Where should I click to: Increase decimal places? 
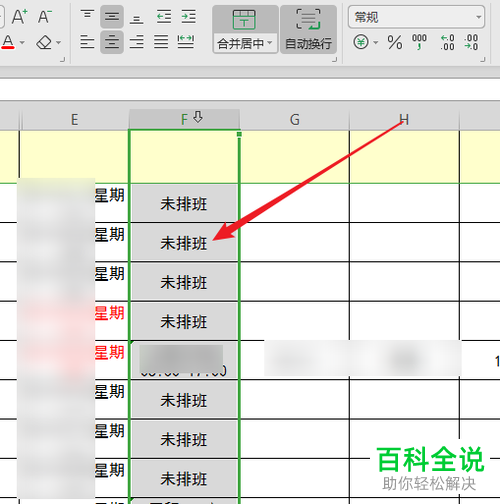447,42
